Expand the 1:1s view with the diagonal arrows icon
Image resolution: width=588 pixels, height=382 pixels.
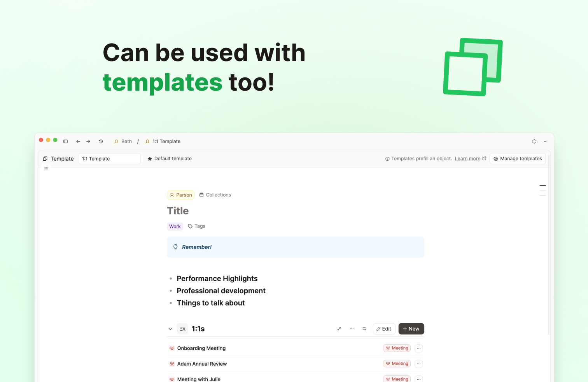[339, 329]
